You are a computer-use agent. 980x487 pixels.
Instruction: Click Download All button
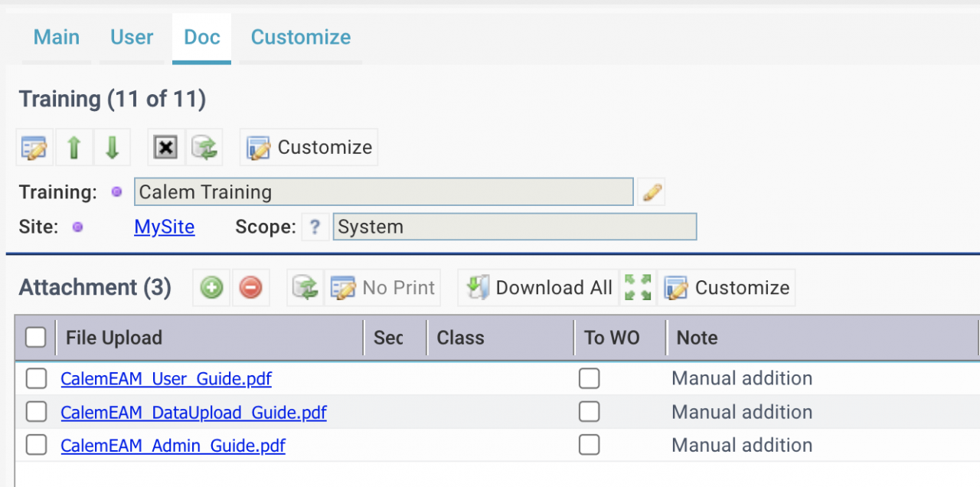coord(539,288)
